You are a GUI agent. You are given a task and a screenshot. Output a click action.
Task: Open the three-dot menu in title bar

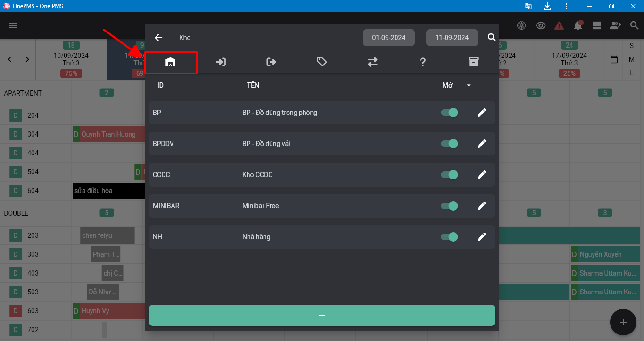[x=566, y=6]
